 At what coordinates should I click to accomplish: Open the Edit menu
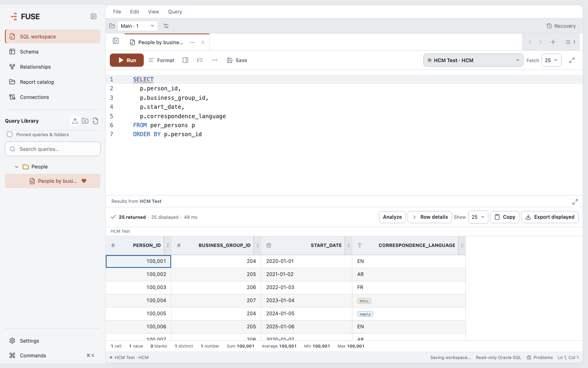tap(135, 11)
